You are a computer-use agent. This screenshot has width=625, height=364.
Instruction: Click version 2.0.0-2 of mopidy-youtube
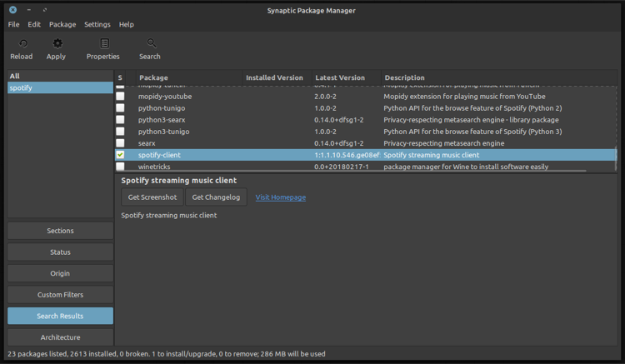(x=325, y=97)
